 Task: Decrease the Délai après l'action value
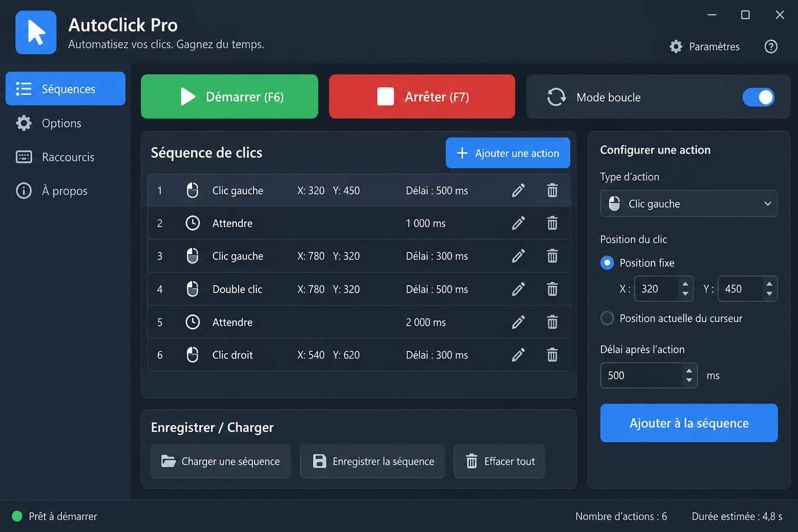tap(689, 380)
